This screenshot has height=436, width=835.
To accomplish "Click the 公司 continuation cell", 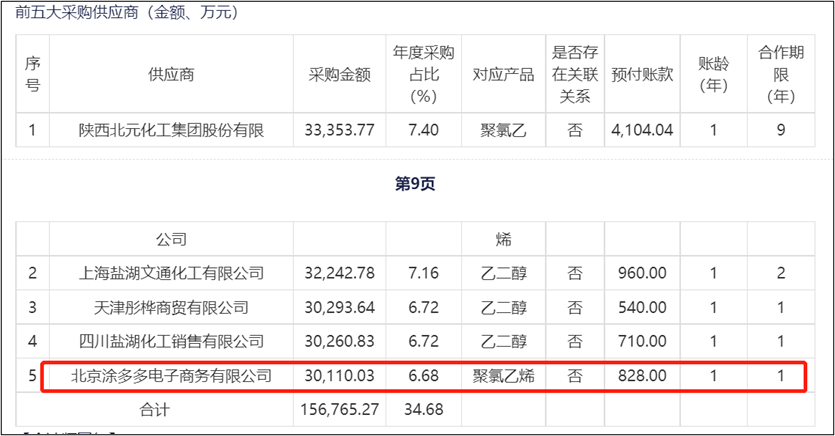I will (171, 239).
